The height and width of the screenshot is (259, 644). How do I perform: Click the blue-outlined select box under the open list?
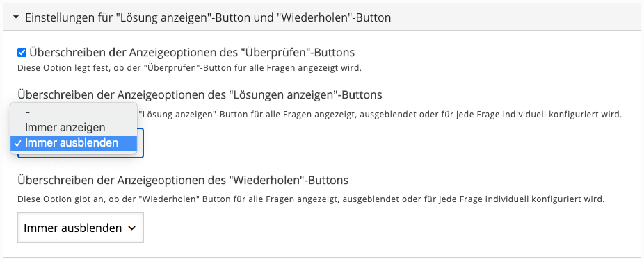tap(140, 144)
